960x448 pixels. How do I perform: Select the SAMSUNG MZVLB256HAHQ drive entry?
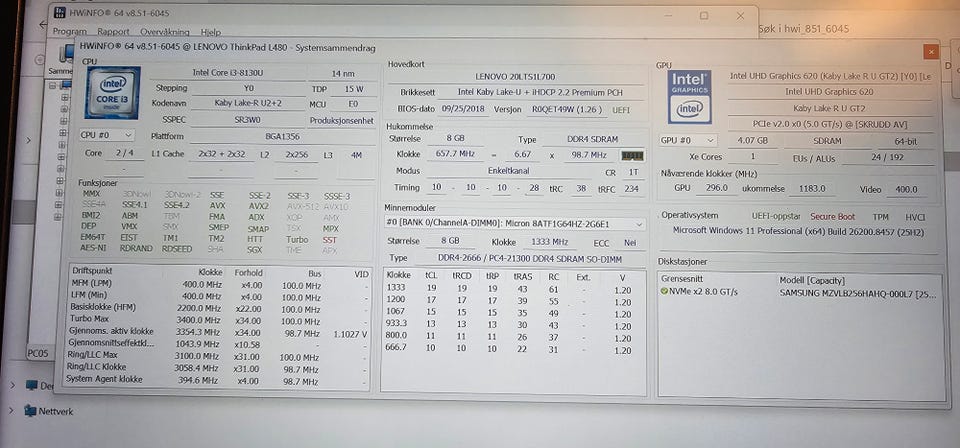(x=858, y=293)
